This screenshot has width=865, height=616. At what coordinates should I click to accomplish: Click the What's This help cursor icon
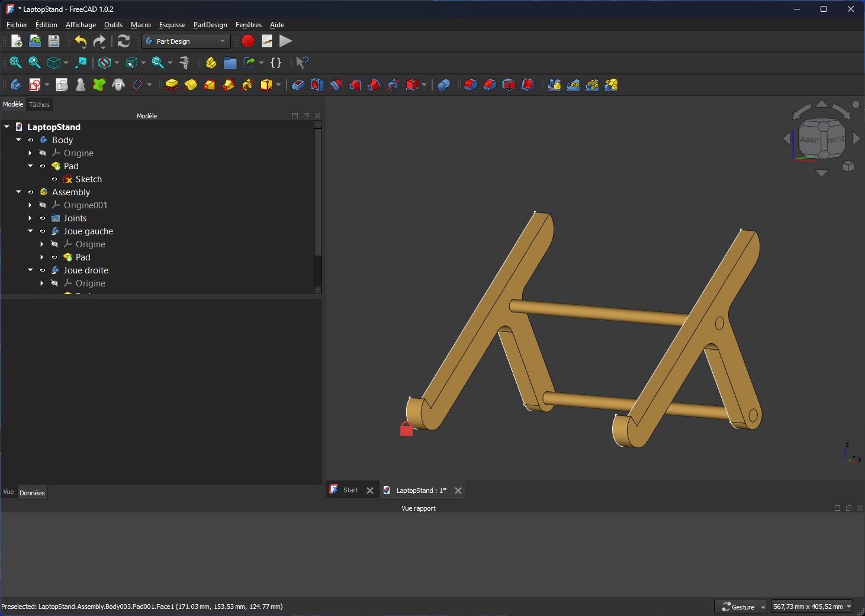click(x=302, y=63)
